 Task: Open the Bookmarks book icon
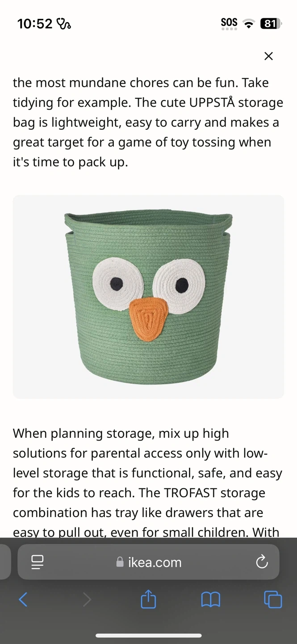(210, 600)
